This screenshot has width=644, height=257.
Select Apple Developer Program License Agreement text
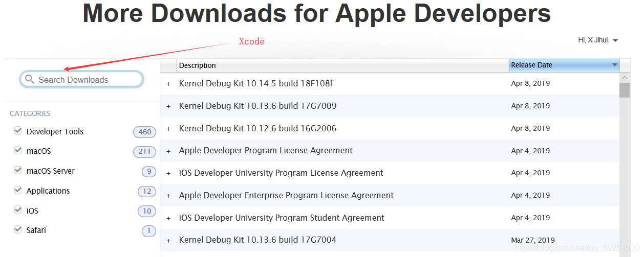tap(266, 150)
